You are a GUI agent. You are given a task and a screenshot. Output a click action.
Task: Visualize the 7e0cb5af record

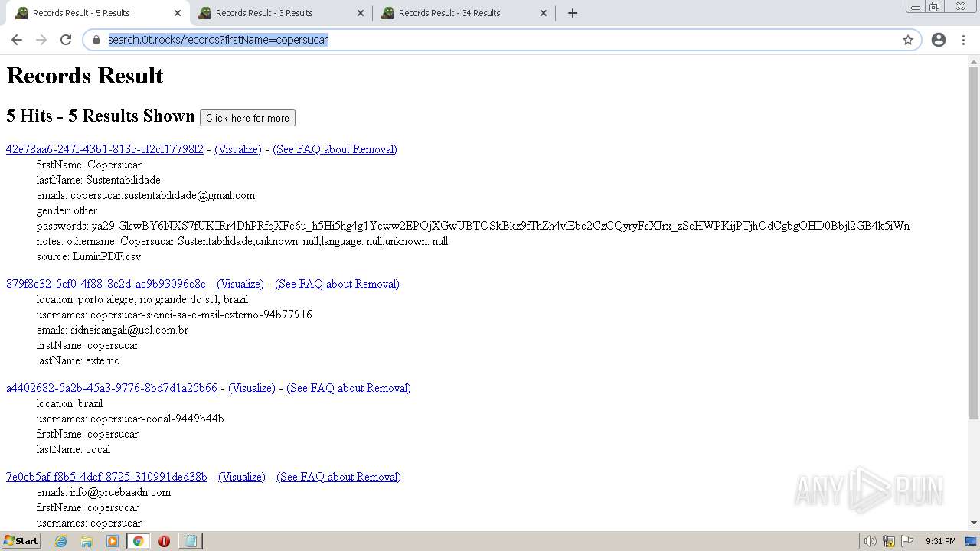coord(242,477)
